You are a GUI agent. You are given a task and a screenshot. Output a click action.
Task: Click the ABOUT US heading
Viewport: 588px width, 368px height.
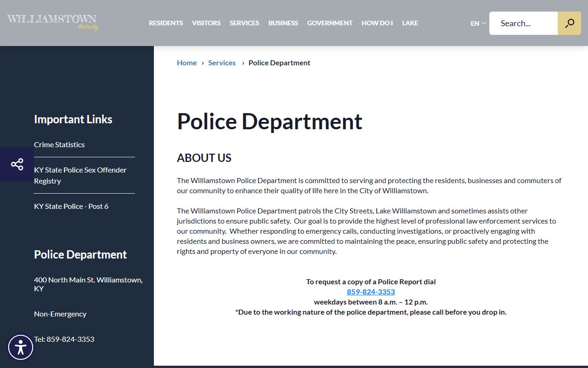click(204, 158)
